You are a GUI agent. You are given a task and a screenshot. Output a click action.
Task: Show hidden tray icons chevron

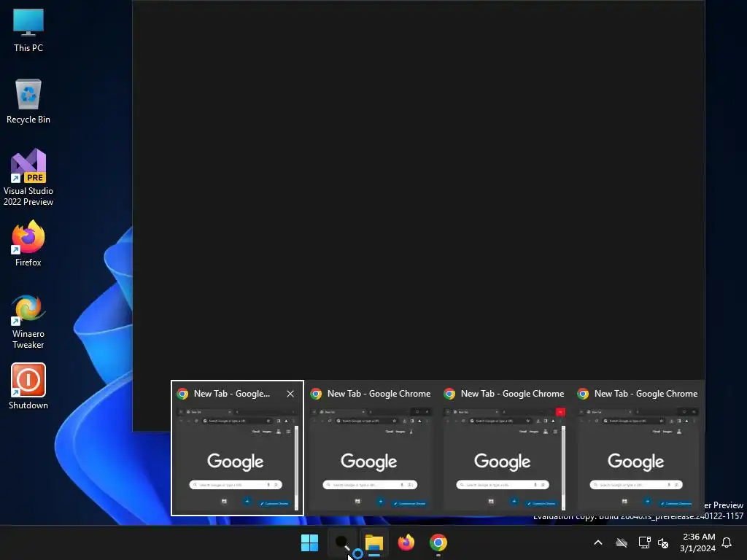[598, 542]
